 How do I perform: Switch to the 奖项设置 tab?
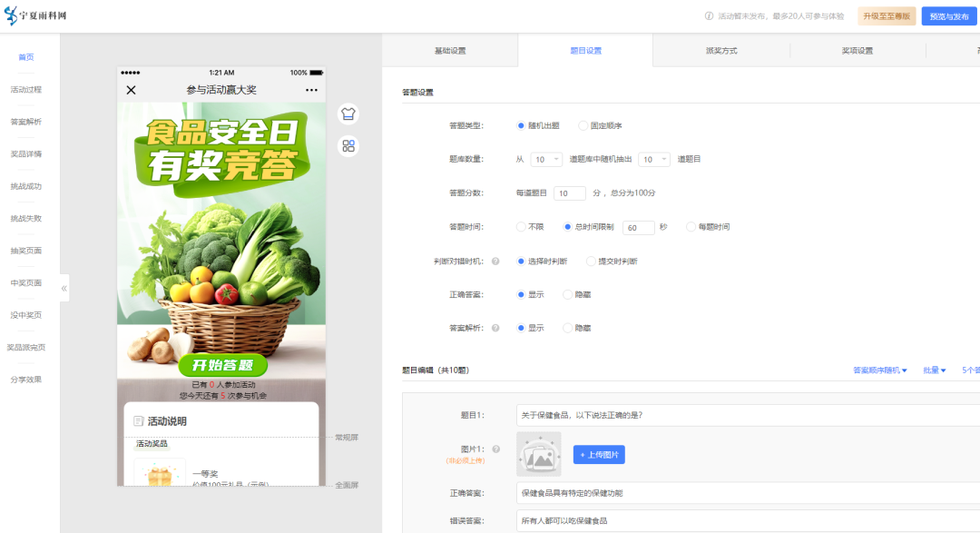(857, 51)
